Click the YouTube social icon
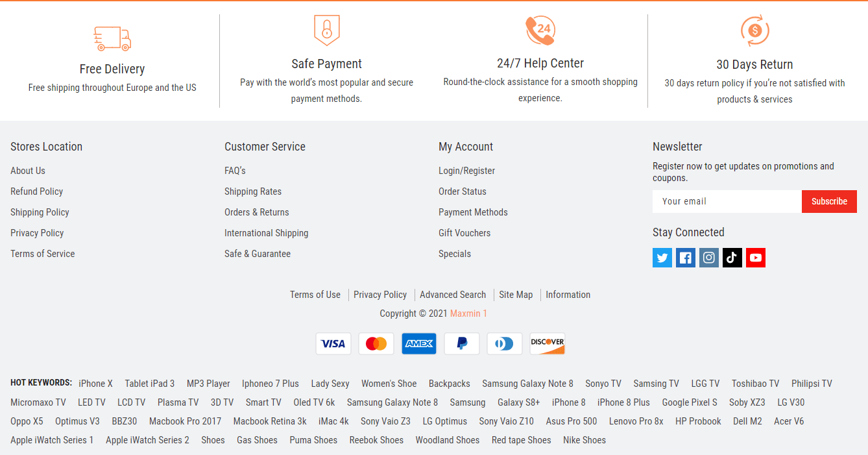The height and width of the screenshot is (455, 868). pos(756,258)
